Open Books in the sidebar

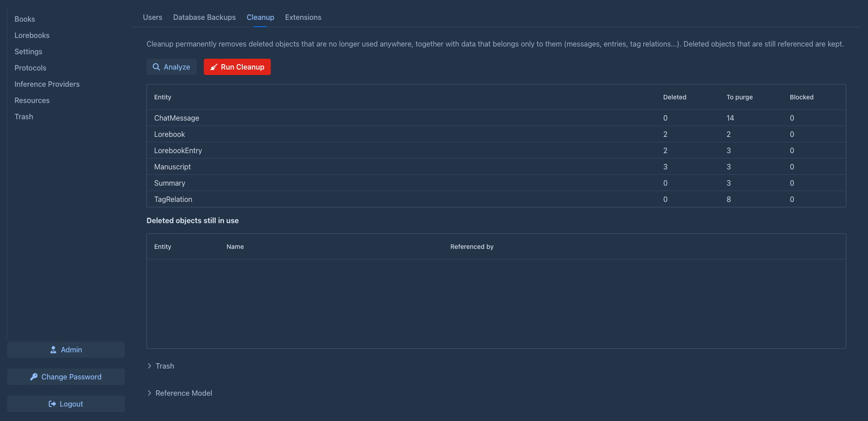pyautogui.click(x=25, y=19)
